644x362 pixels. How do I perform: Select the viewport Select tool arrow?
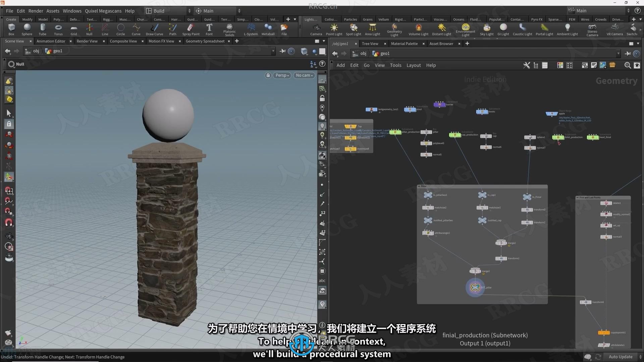[9, 113]
